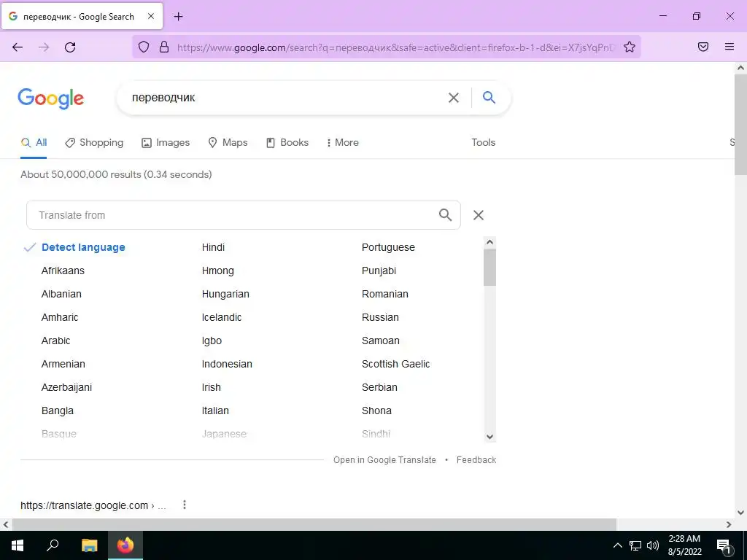This screenshot has width=747, height=560.
Task: Click the Google search input box
Action: 286,98
